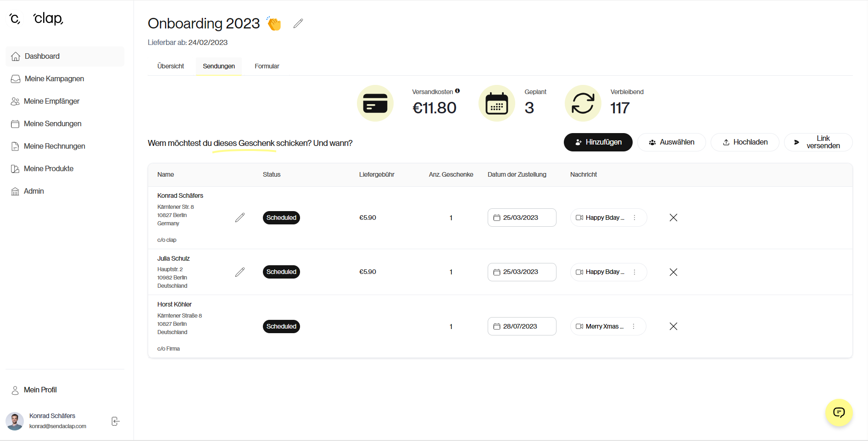Open the chat support bubble
This screenshot has height=441, width=868.
[839, 413]
